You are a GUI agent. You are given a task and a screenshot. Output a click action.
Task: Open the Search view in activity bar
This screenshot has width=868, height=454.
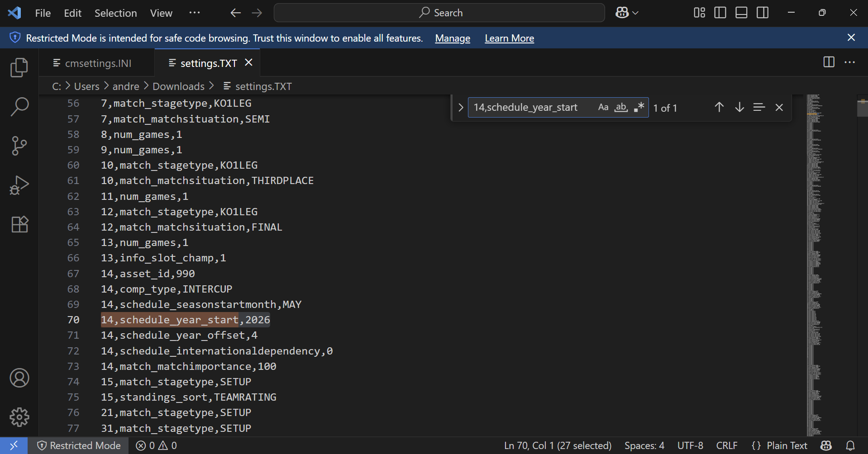point(19,107)
